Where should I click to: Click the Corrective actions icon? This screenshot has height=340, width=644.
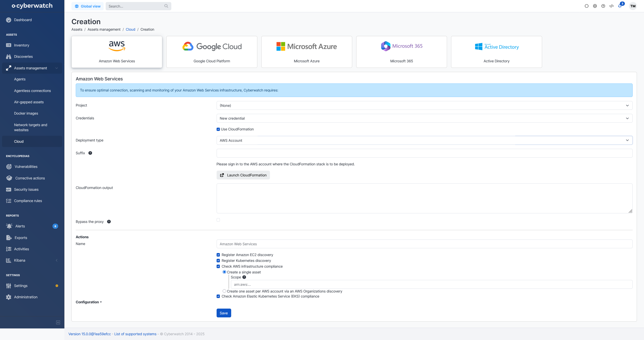coord(9,178)
